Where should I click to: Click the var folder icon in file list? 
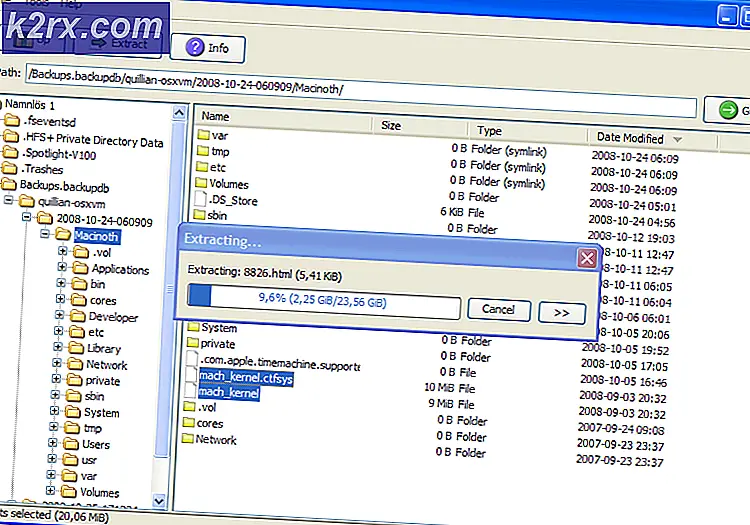point(203,134)
